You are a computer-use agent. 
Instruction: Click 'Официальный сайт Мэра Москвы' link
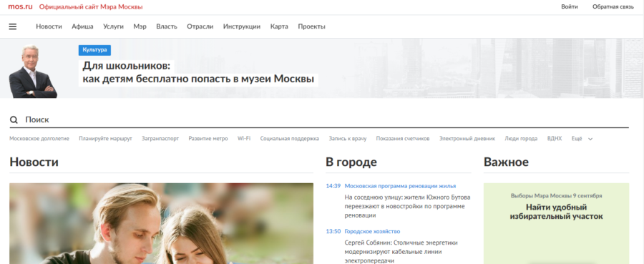(91, 6)
